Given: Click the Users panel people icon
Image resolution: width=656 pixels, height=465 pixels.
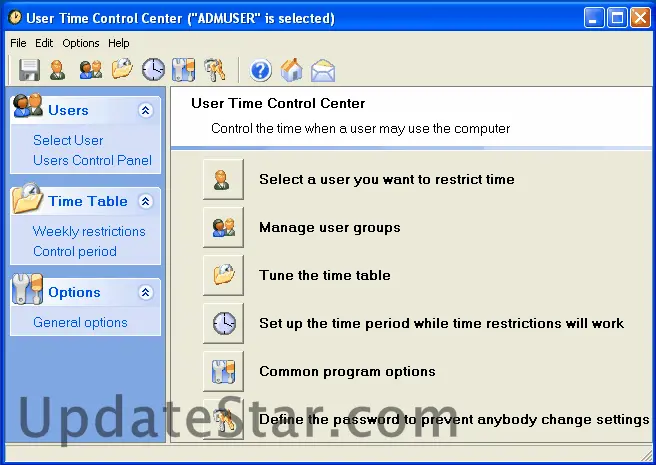Looking at the screenshot, I should point(27,106).
